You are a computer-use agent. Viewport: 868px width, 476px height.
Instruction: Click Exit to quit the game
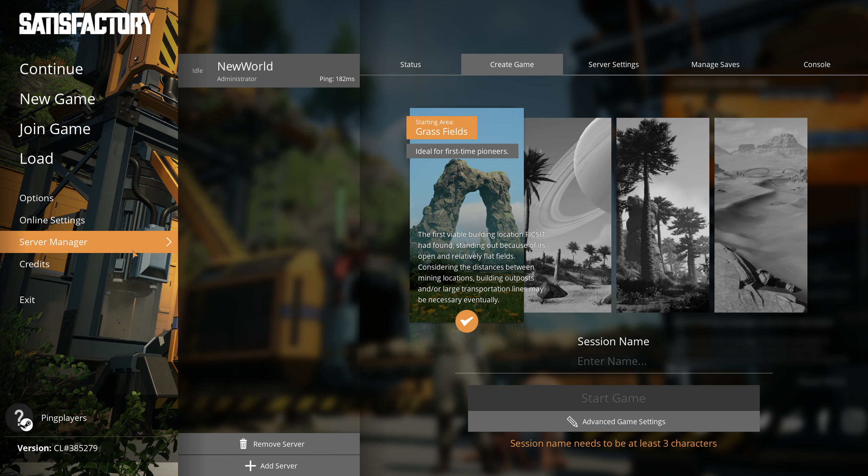click(27, 300)
